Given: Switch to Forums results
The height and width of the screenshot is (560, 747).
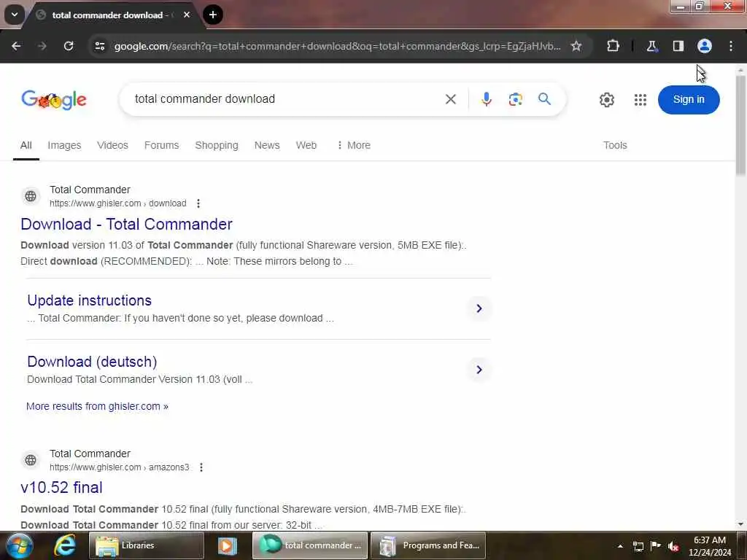Looking at the screenshot, I should point(161,145).
